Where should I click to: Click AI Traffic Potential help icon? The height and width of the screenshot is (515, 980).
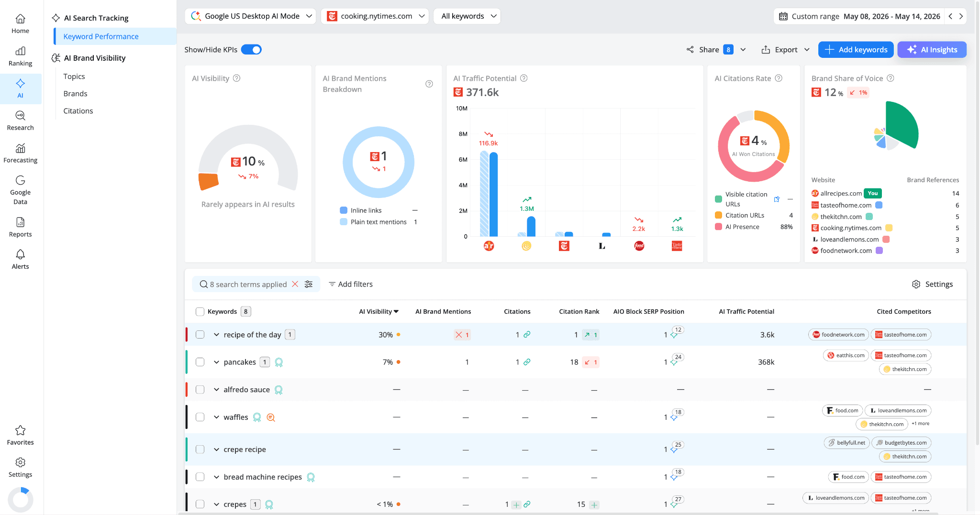click(524, 78)
